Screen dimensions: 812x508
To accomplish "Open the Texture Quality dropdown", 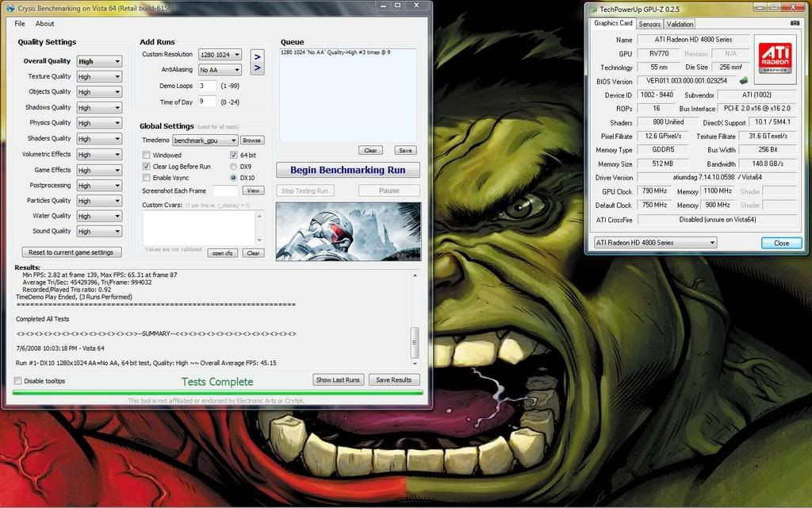I will [99, 77].
